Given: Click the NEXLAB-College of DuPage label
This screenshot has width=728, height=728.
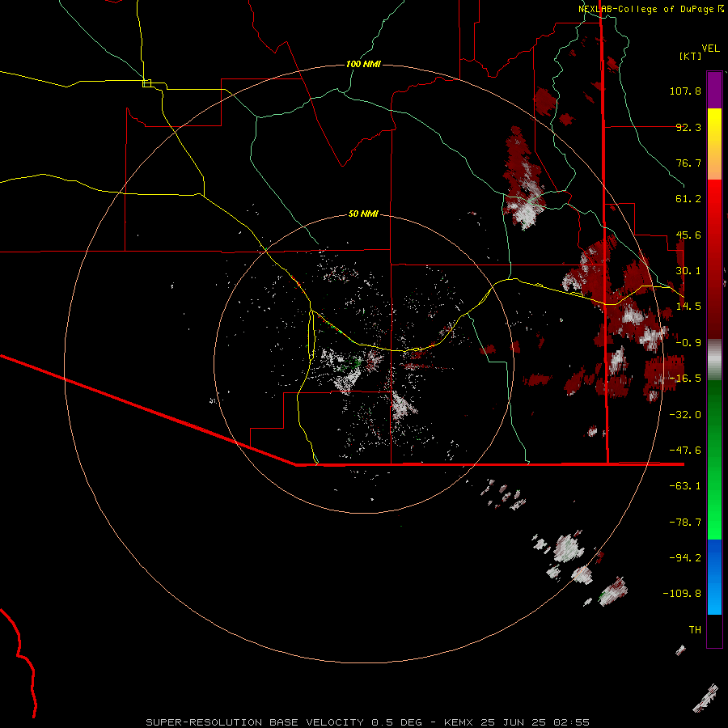Looking at the screenshot, I should pos(651,9).
